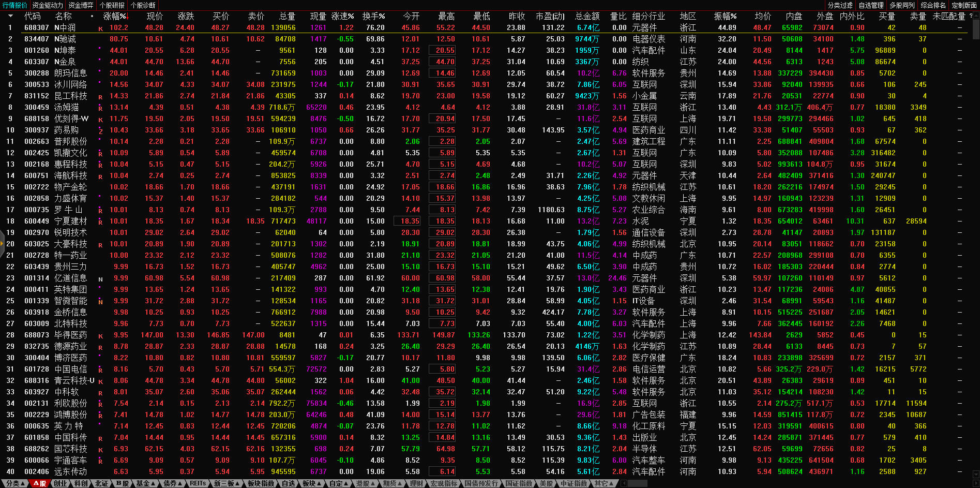The height and width of the screenshot is (488, 980).
Task: Expand the 分类 bottom tab menu
Action: point(15,483)
